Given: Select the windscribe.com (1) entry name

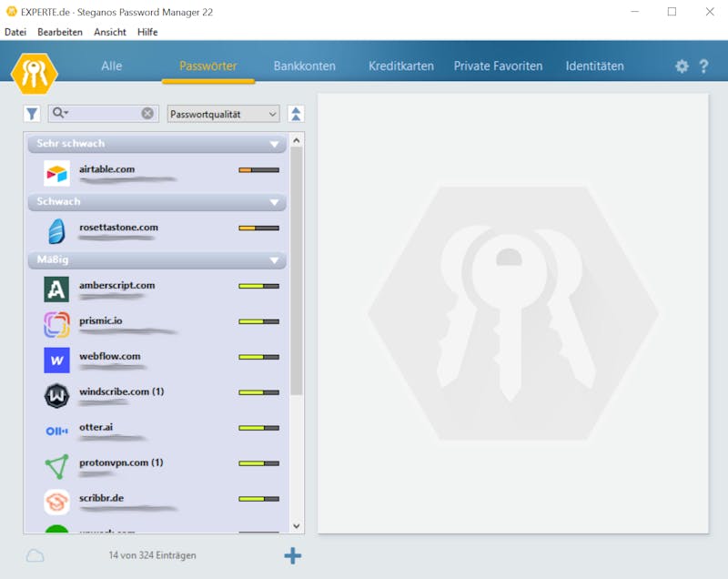Looking at the screenshot, I should [x=122, y=391].
